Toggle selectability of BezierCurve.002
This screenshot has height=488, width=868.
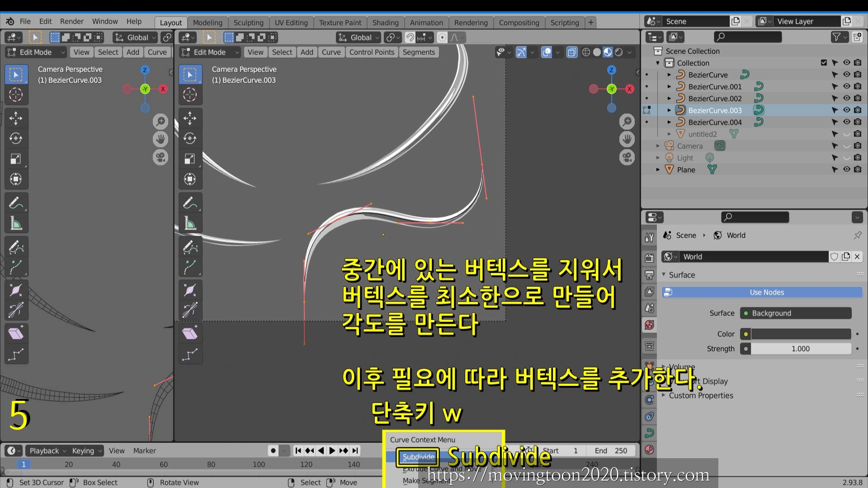[835, 98]
